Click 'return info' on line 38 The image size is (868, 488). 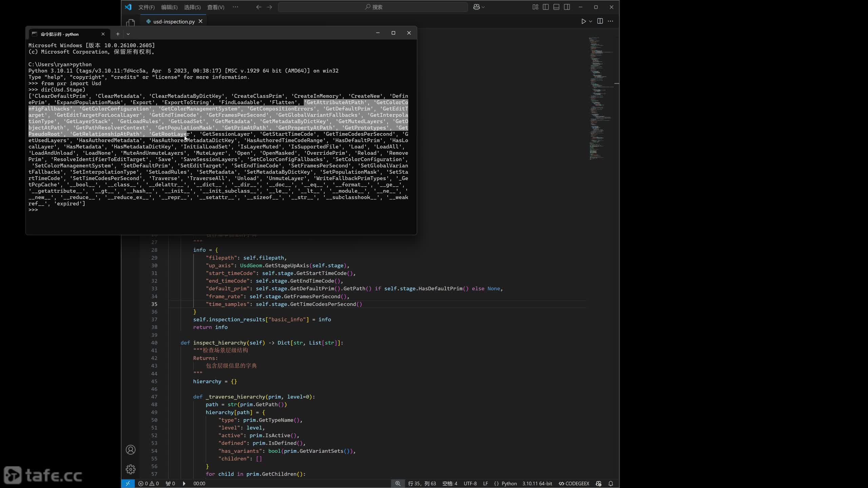coord(210,327)
